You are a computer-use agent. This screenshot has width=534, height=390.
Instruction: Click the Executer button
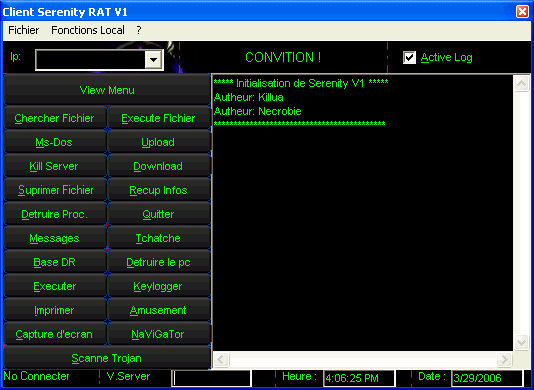54,286
